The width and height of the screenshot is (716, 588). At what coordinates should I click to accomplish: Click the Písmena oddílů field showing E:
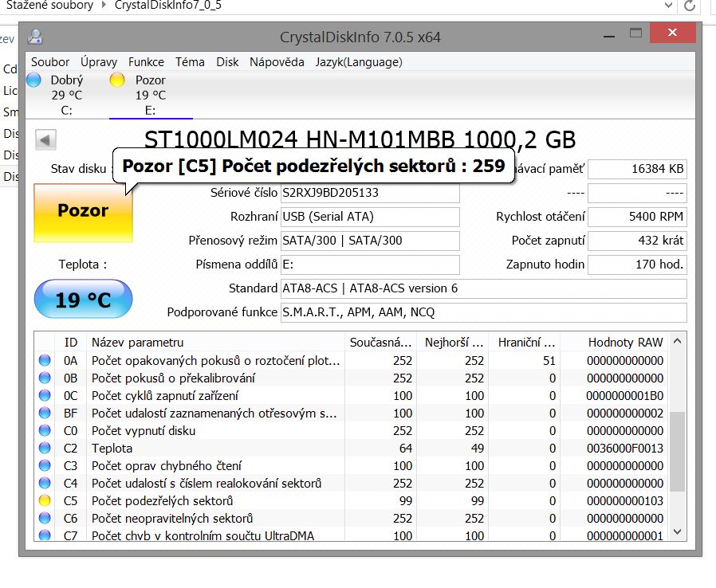(x=370, y=265)
